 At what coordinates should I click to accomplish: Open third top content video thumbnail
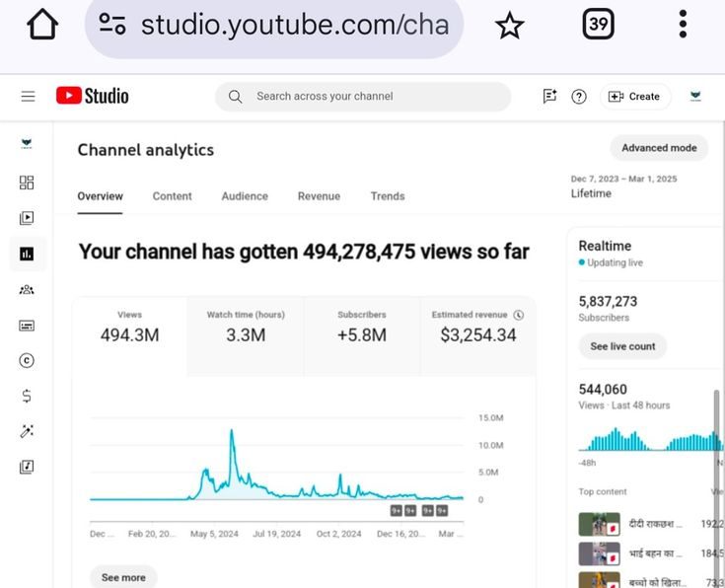pyautogui.click(x=600, y=580)
